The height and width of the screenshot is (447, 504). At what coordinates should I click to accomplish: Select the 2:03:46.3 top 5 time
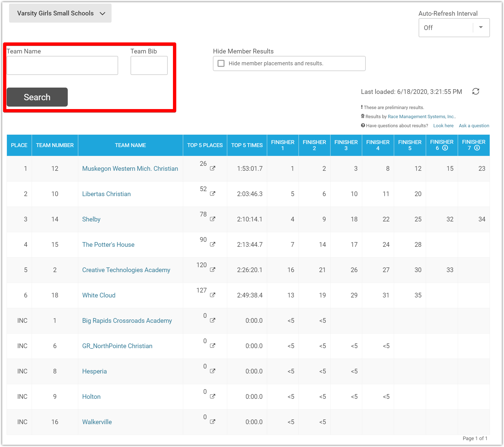click(x=250, y=194)
